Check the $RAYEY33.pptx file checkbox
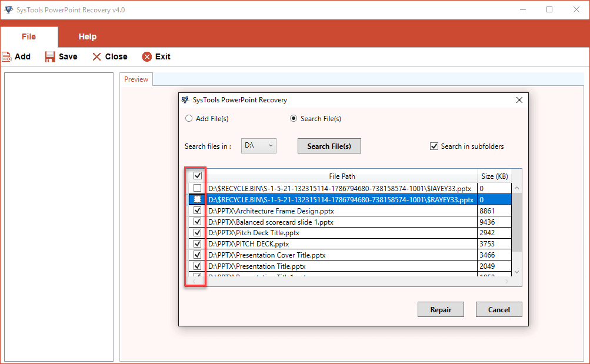The image size is (590, 364). [x=198, y=199]
